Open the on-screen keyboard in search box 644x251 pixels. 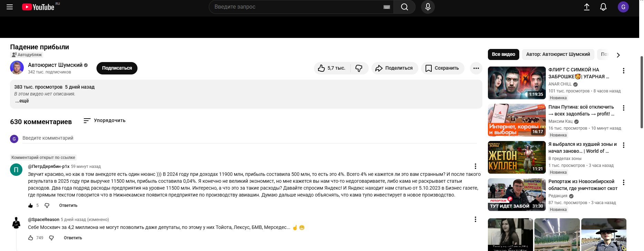tap(387, 7)
